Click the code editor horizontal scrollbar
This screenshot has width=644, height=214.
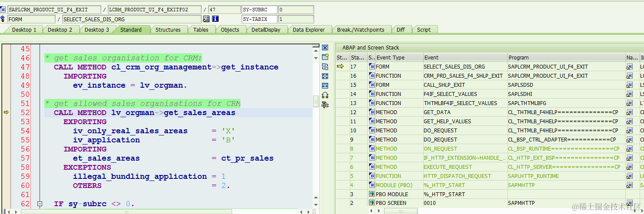pyautogui.click(x=126, y=212)
